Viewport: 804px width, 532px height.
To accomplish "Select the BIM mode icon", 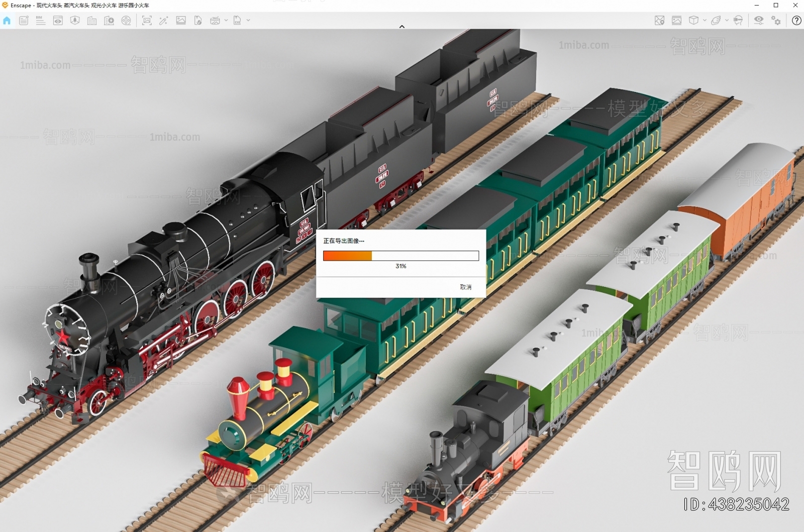I will [x=40, y=21].
